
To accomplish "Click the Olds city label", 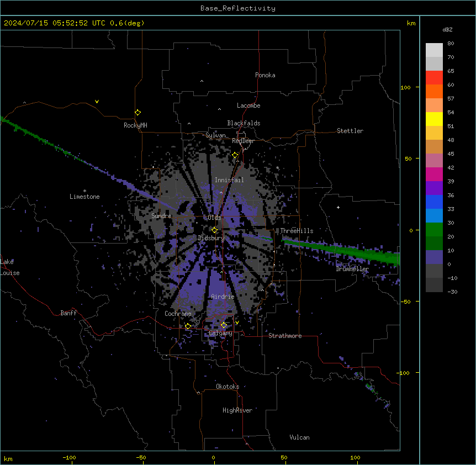I will 214,218.
